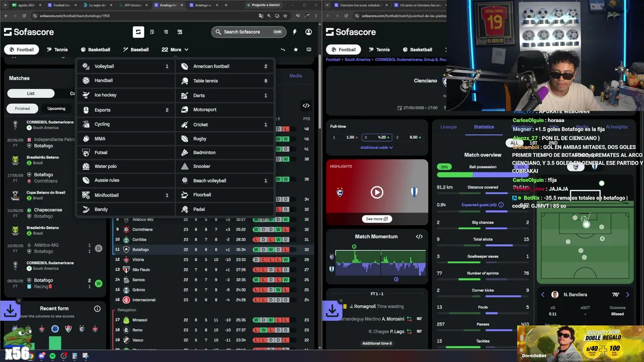Image resolution: width=644 pixels, height=362 pixels.
Task: Select Football tab in left Sofascore window
Action: 21,50
